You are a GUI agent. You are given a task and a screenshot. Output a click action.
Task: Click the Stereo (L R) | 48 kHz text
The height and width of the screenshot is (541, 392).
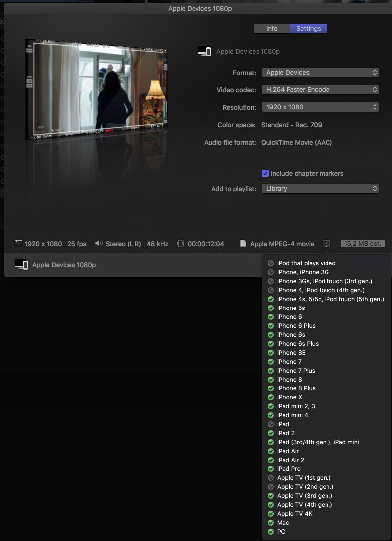coord(137,244)
